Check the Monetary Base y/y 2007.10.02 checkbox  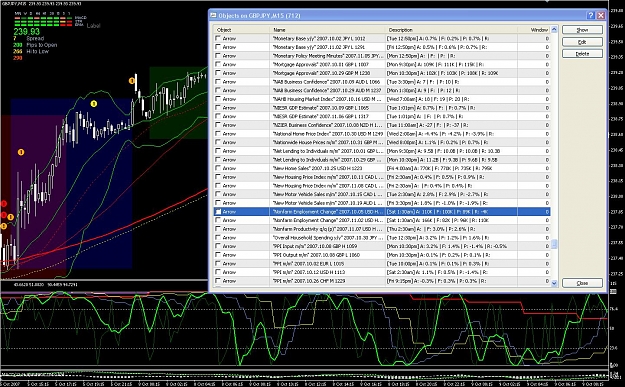click(218, 38)
